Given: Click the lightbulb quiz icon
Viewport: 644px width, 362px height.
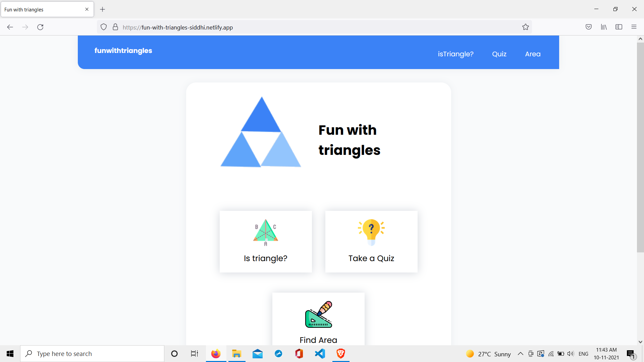Looking at the screenshot, I should (x=371, y=232).
